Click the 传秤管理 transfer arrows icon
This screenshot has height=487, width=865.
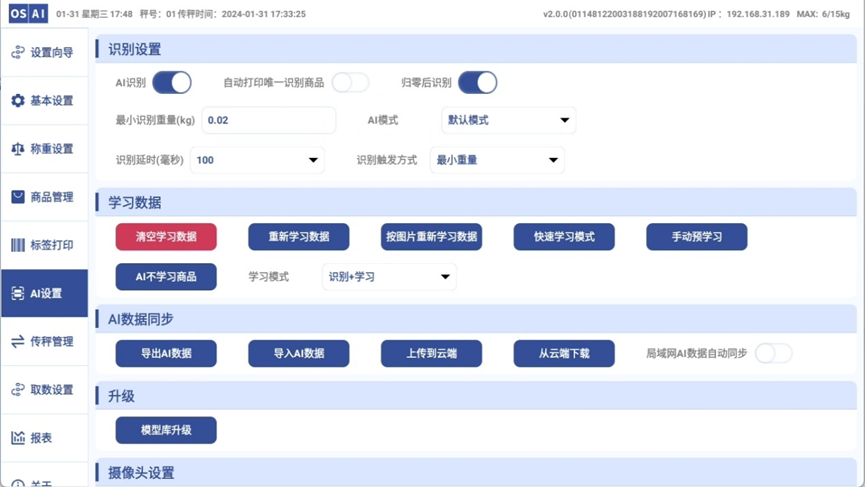click(18, 341)
